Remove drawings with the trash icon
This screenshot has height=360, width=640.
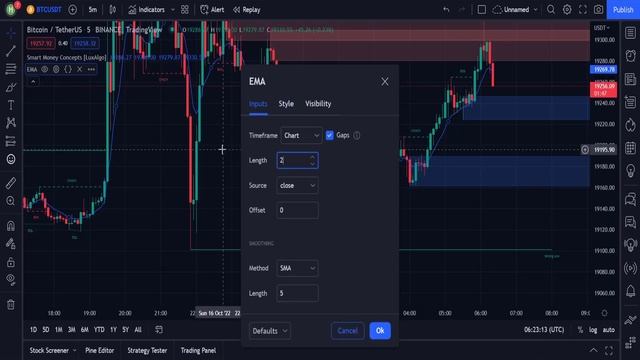click(11, 304)
